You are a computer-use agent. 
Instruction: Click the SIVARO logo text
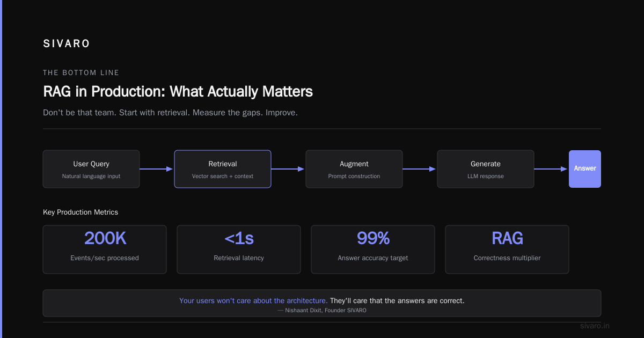point(67,44)
